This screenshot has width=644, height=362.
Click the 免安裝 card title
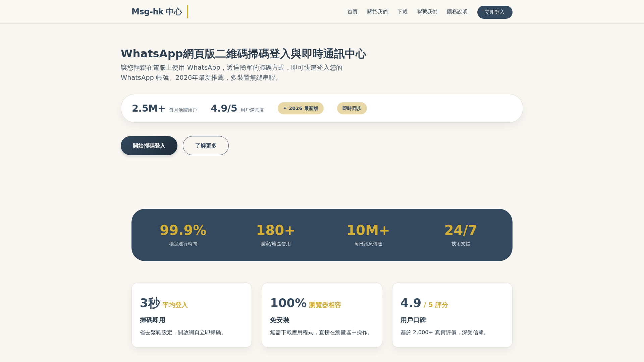tap(280, 320)
